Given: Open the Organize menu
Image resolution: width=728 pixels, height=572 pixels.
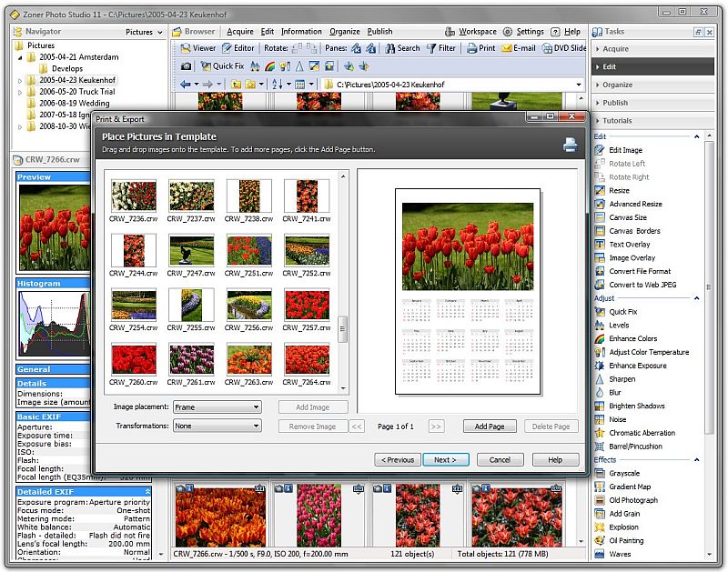Looking at the screenshot, I should click(344, 31).
